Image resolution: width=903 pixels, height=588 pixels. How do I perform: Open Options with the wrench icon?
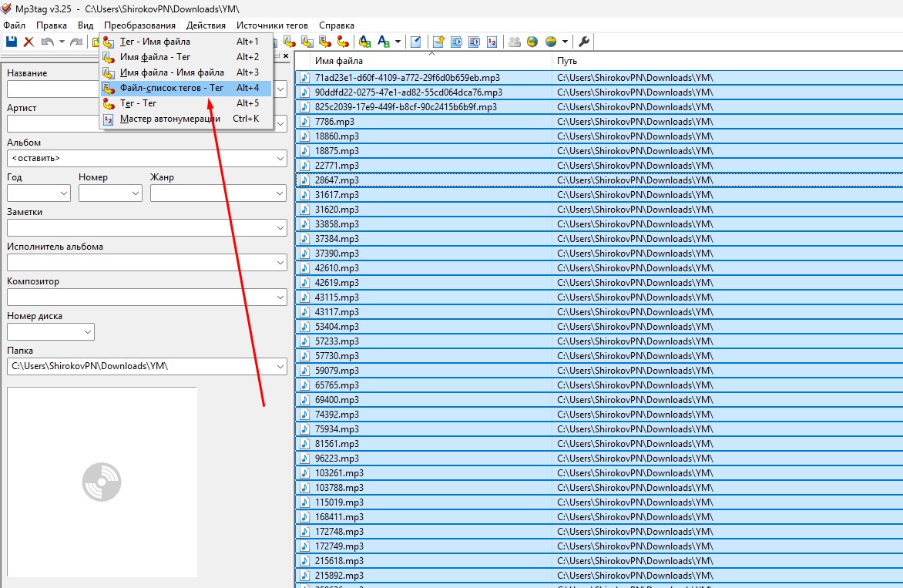point(584,42)
